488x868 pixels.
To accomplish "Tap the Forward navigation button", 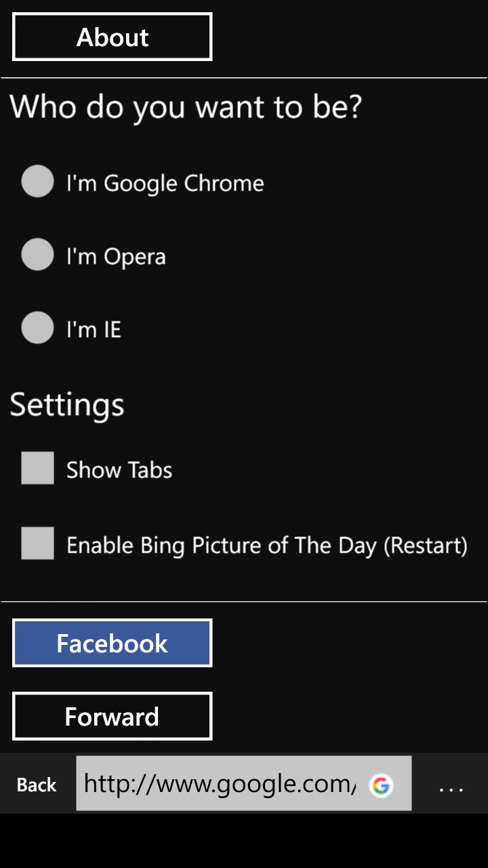I will 113,716.
